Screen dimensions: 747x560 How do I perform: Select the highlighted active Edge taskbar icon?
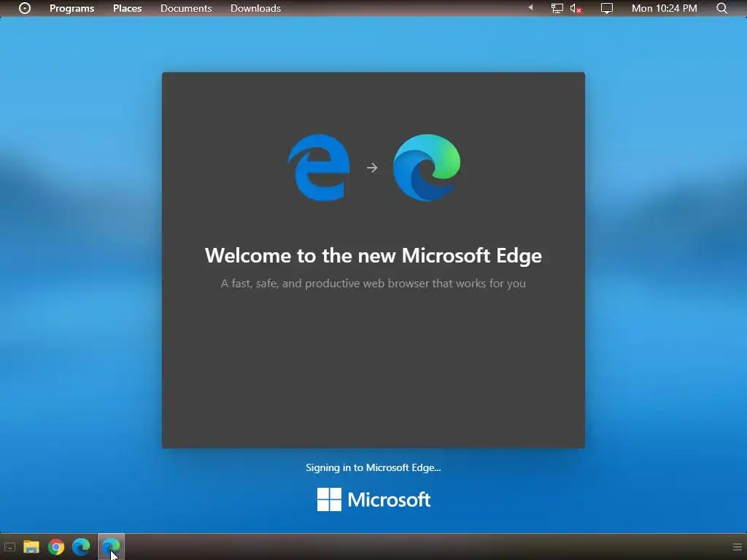(x=111, y=547)
